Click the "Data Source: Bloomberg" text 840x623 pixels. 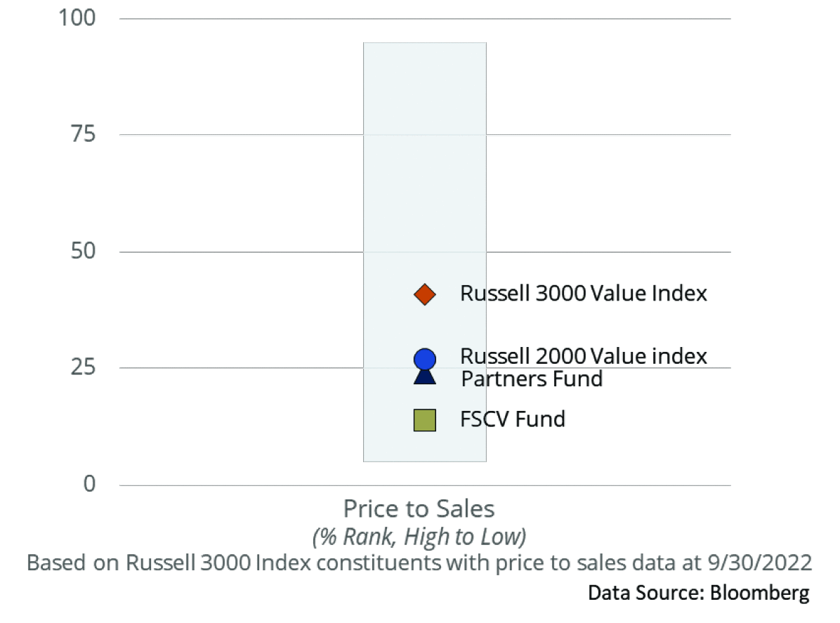[698, 593]
